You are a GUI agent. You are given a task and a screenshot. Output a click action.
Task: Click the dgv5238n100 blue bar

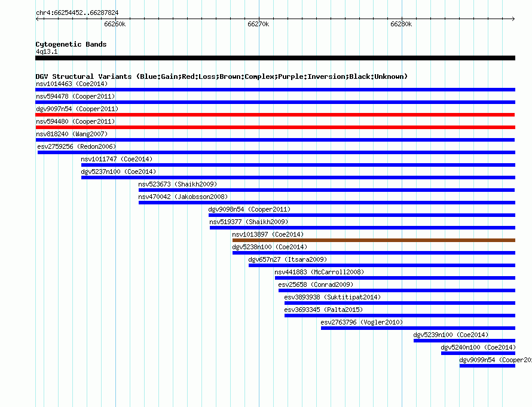point(374,253)
